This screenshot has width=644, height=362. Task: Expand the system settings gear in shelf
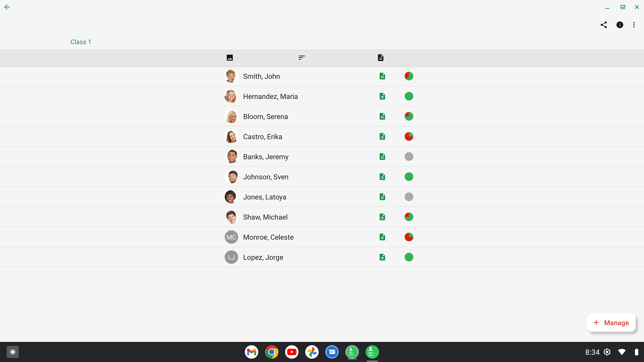607,352
